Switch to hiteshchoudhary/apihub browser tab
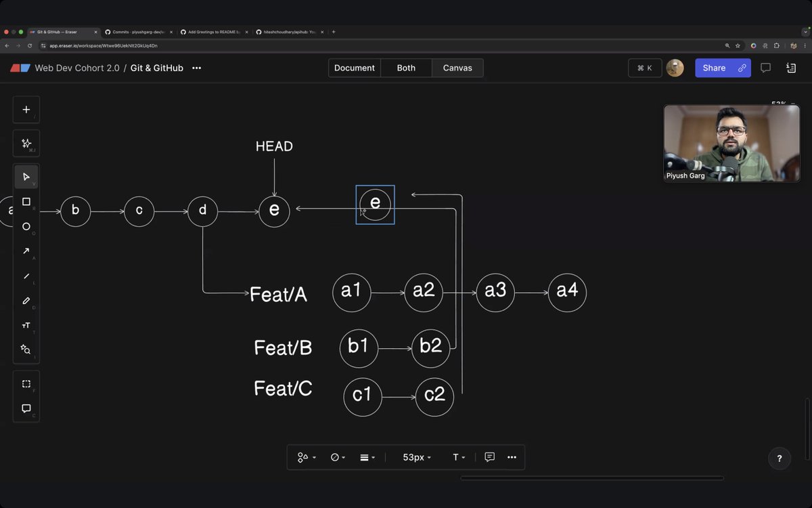This screenshot has width=812, height=508. click(x=290, y=32)
